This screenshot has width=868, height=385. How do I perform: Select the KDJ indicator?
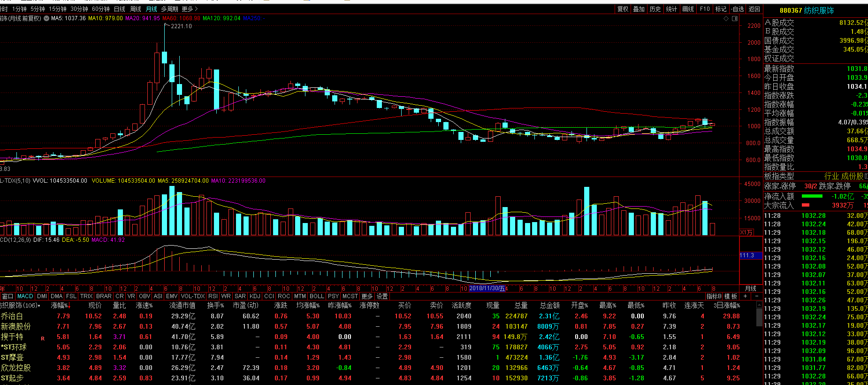click(255, 296)
